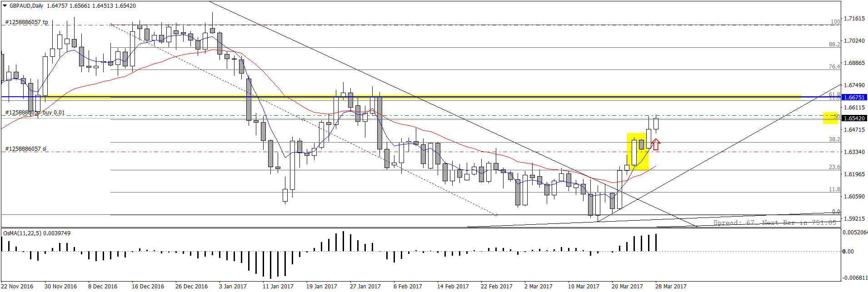Click the blue 1.66751 price tag
The width and height of the screenshot is (868, 292).
[854, 97]
